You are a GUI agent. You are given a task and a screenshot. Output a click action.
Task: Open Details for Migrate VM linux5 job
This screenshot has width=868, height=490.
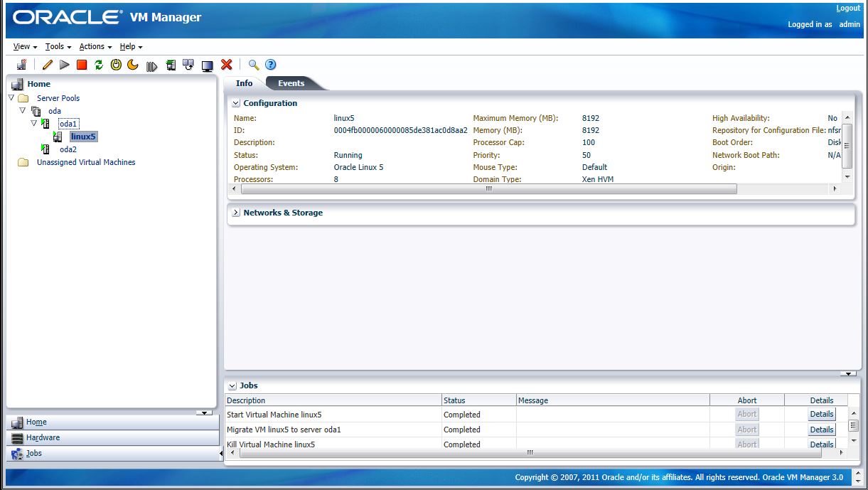821,430
